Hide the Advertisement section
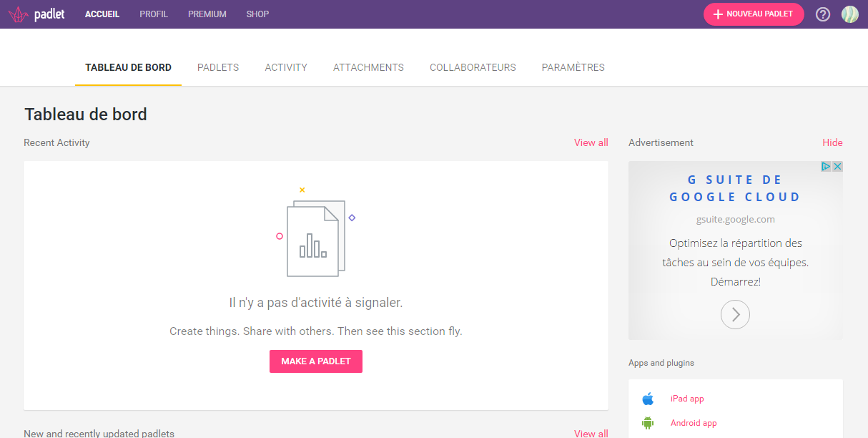 832,142
